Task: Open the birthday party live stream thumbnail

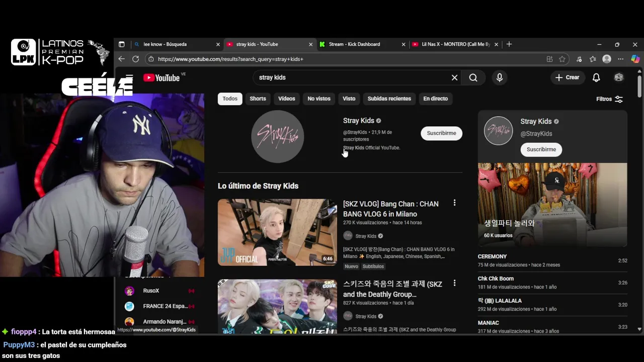Action: (552, 204)
